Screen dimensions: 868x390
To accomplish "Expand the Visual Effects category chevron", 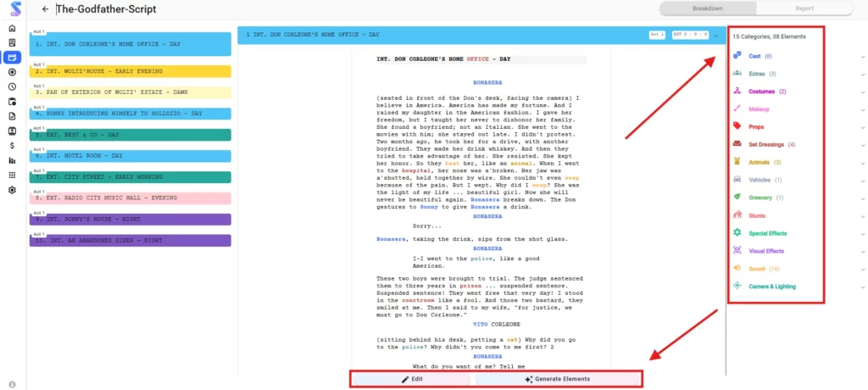I will [x=862, y=252].
